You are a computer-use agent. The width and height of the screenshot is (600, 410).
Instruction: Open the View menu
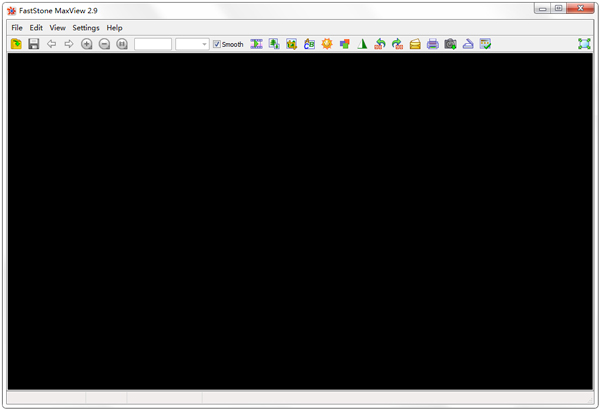[x=57, y=28]
